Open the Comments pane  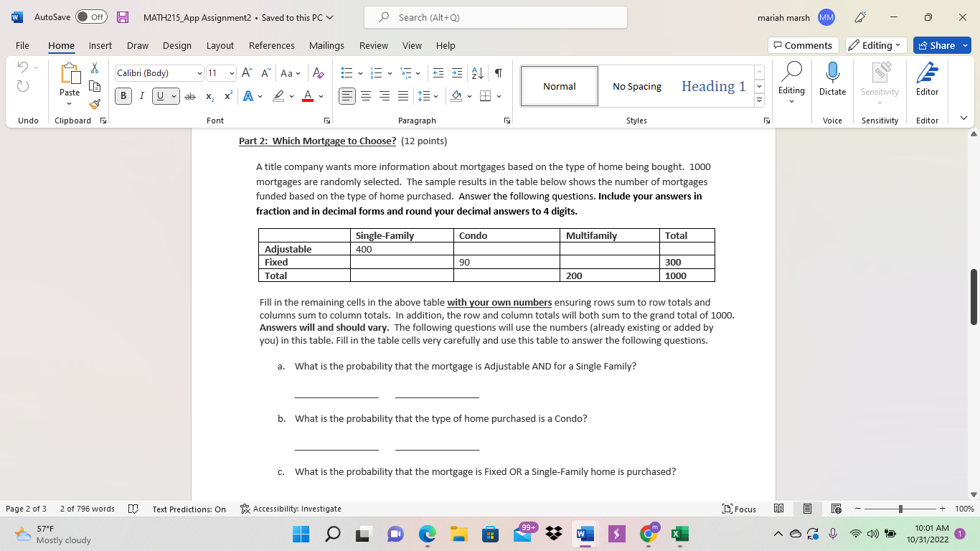point(803,45)
